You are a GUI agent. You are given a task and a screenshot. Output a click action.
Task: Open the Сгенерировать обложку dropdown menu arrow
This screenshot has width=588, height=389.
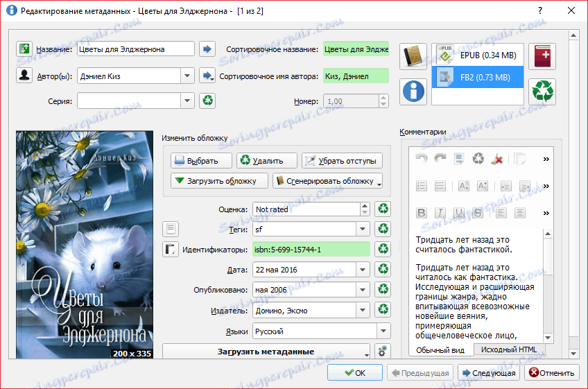tap(379, 184)
